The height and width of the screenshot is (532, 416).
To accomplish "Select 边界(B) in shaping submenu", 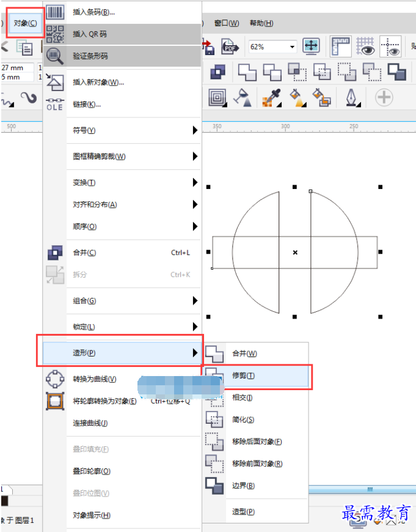I will [x=255, y=486].
